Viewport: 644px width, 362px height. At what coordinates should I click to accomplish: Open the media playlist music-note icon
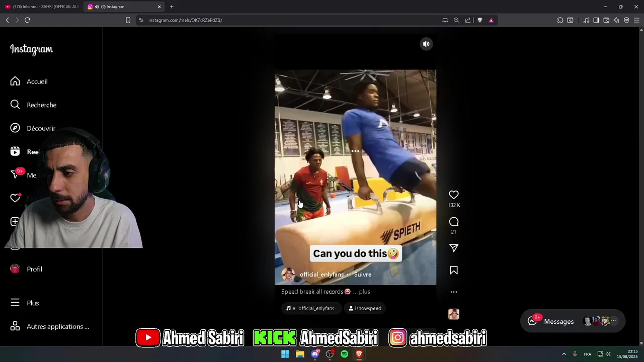pyautogui.click(x=586, y=20)
